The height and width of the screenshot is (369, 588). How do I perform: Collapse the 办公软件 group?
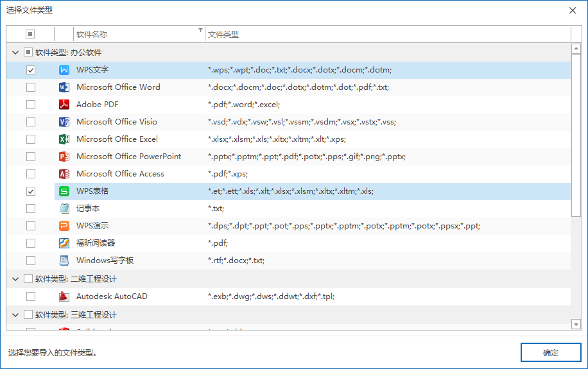[x=15, y=53]
